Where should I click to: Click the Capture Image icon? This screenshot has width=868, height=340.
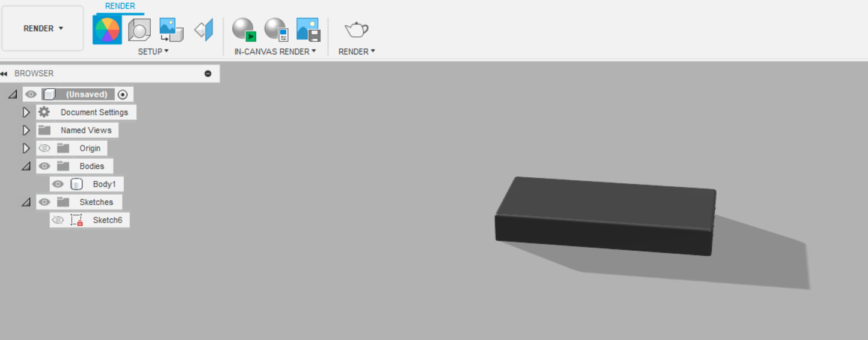click(308, 29)
